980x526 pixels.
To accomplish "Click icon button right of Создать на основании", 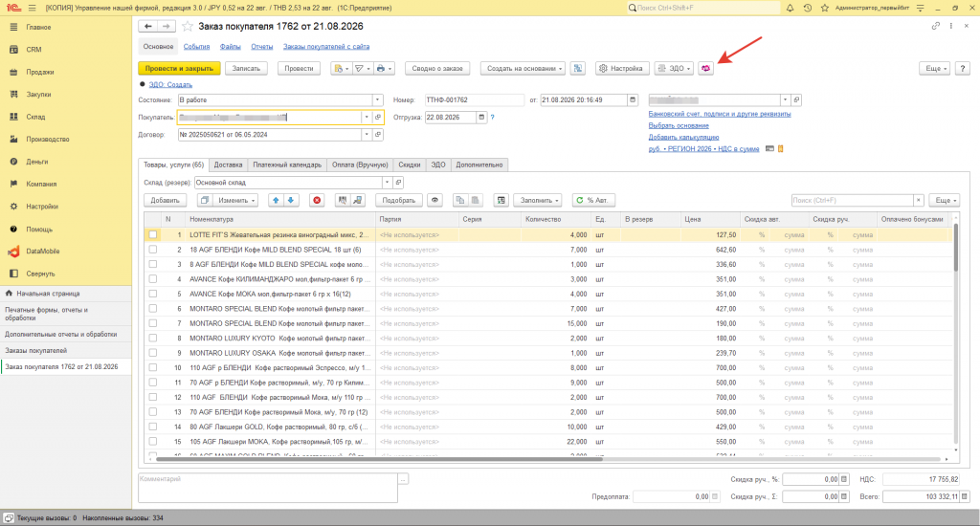I will pos(578,68).
